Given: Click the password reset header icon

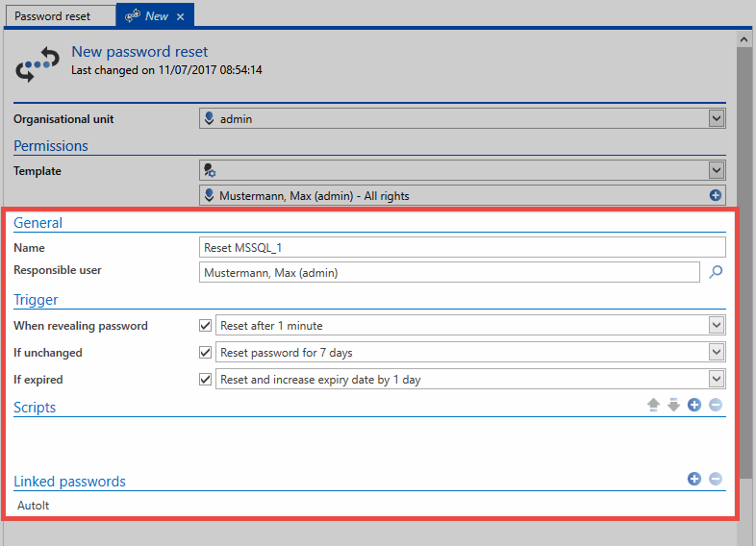Looking at the screenshot, I should point(38,64).
